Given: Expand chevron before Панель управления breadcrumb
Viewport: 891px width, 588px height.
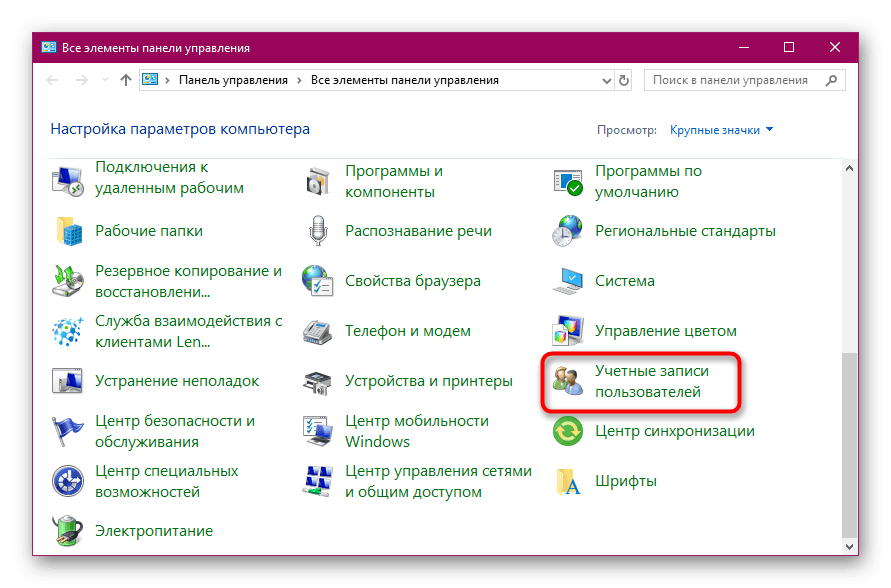Looking at the screenshot, I should point(167,81).
